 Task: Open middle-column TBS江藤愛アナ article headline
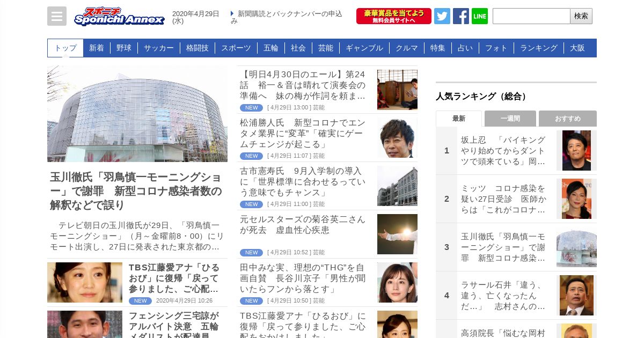[303, 324]
